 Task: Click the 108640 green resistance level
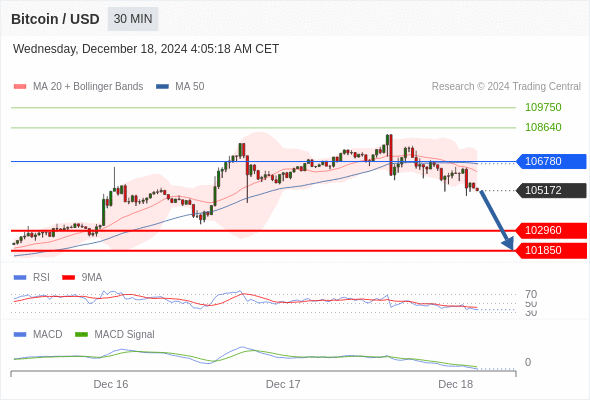543,127
